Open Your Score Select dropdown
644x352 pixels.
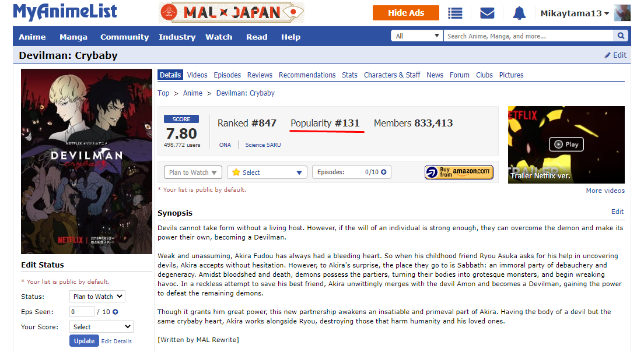(x=101, y=326)
